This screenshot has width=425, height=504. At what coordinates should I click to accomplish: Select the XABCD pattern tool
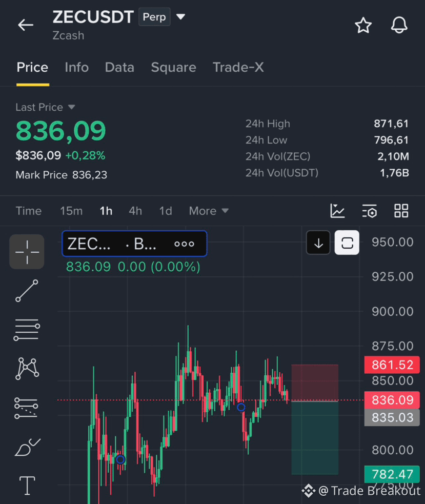tap(27, 368)
